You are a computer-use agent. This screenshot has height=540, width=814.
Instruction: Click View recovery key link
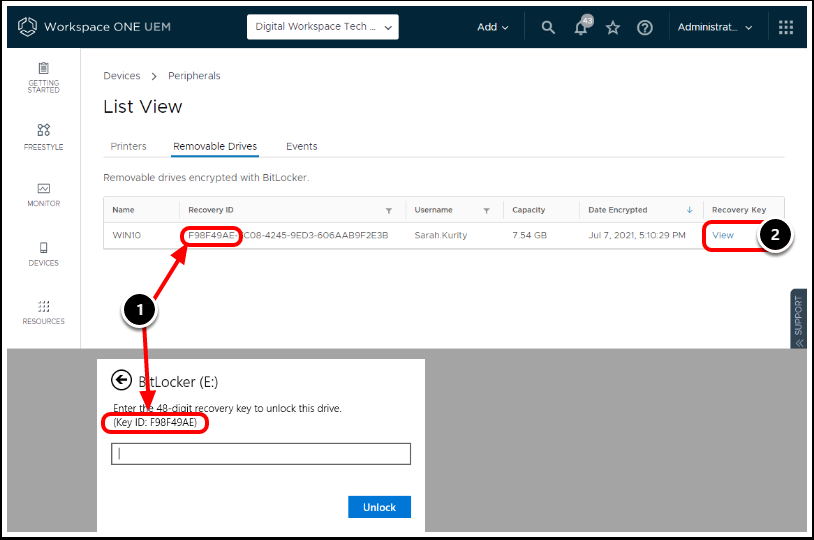(x=723, y=235)
